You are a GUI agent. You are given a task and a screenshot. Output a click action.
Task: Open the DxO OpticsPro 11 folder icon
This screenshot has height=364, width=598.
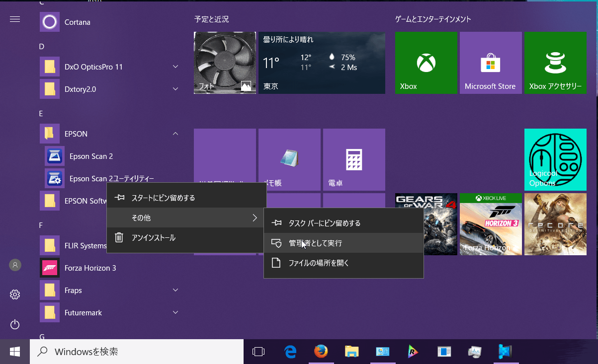point(50,67)
